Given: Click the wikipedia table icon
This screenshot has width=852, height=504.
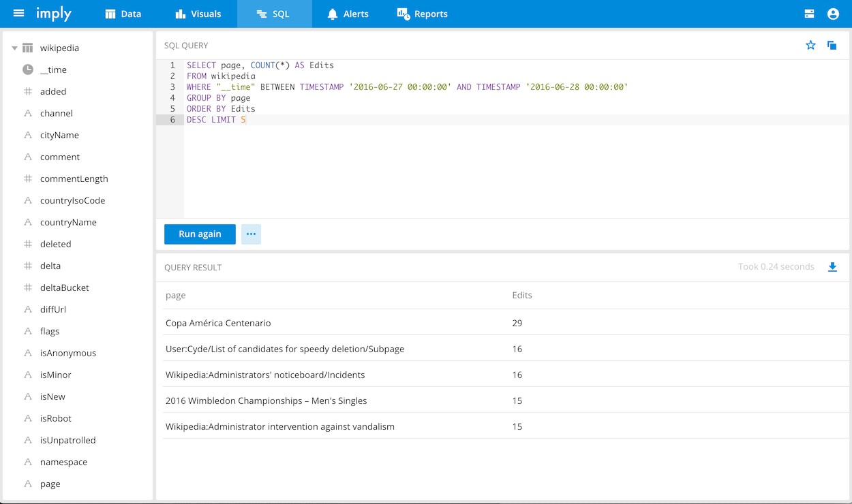Looking at the screenshot, I should click(28, 48).
